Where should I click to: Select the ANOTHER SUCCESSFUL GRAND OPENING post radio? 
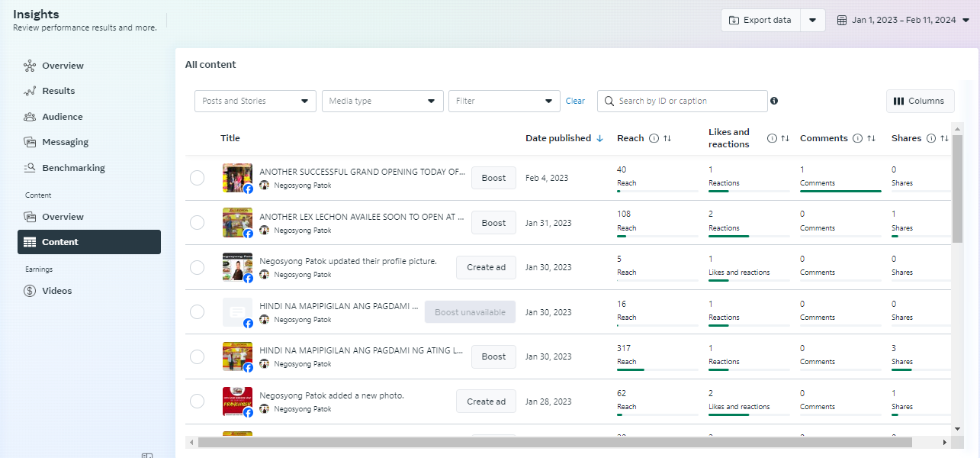(x=197, y=178)
